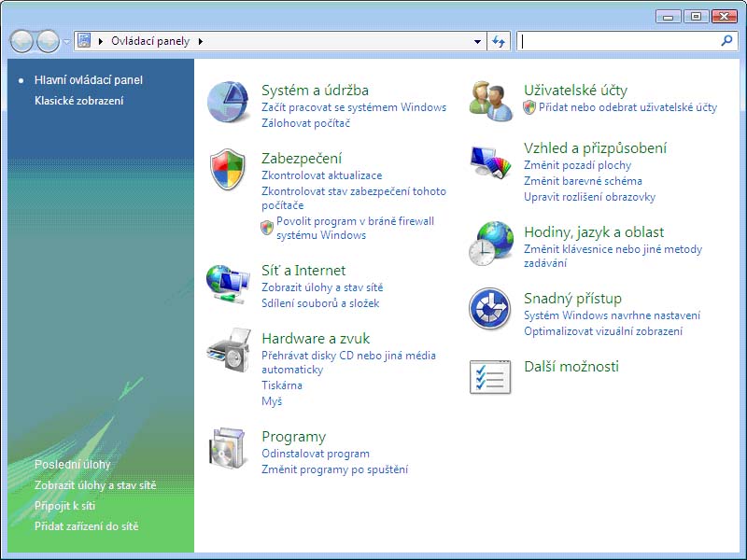Open the Snadný přístup icon
Image resolution: width=747 pixels, height=560 pixels.
click(x=489, y=309)
